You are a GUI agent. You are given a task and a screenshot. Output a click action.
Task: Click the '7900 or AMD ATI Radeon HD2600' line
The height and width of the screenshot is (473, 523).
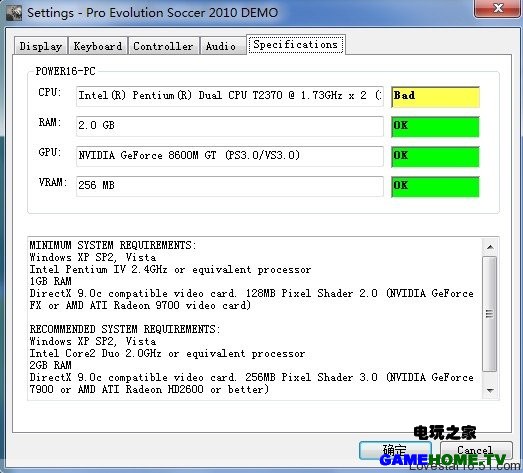(149, 389)
